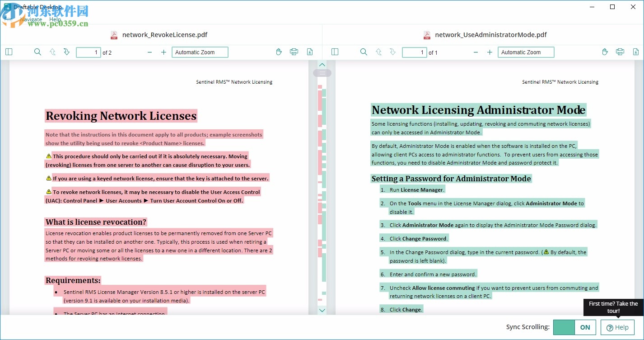Click the 'By default, Administrator Mode is enabled' paragraph
Viewport: 644px width, 340px height.
(x=485, y=154)
